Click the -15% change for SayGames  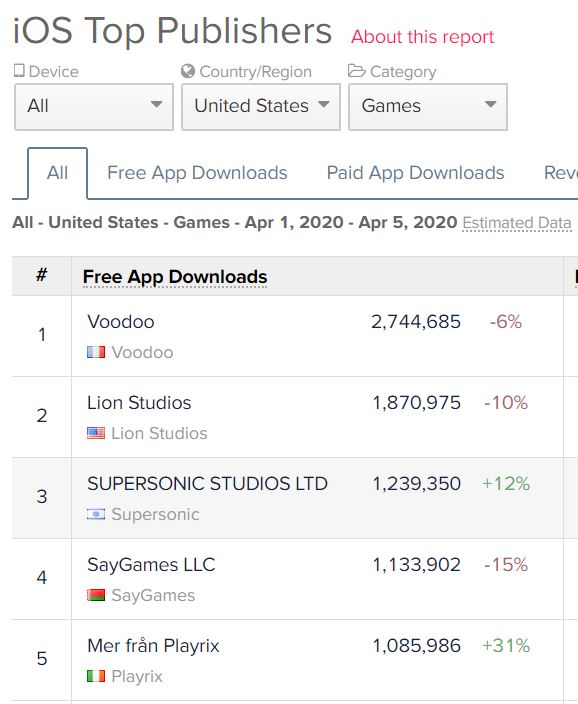click(506, 564)
